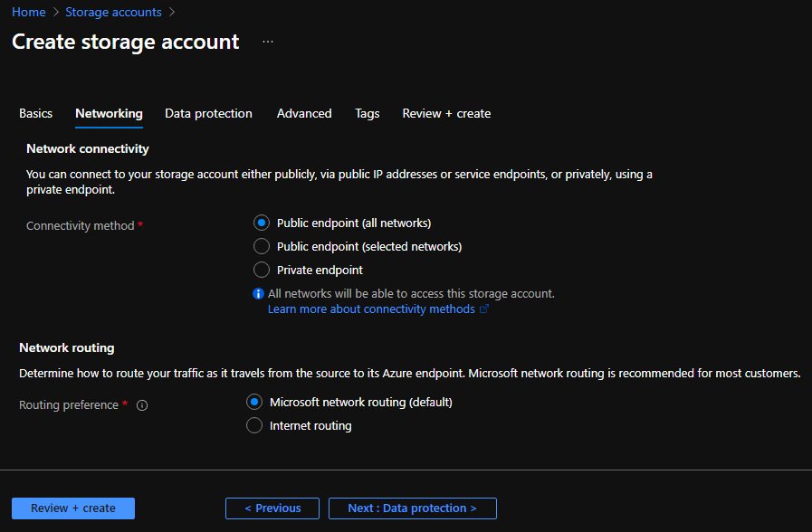Select Microsoft network routing (default)
Viewport: 812px width, 532px height.
tap(254, 402)
